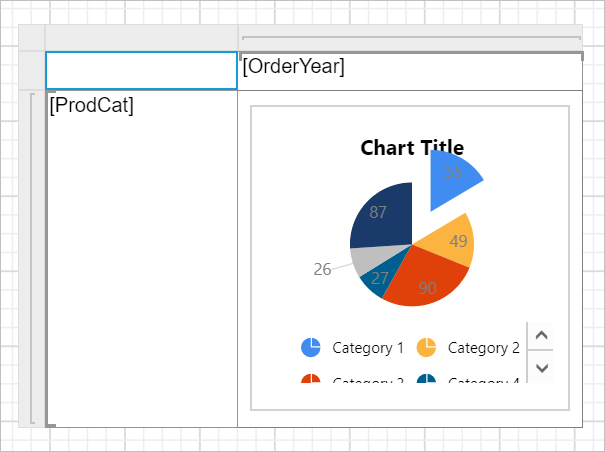Click the Category 2 orange pie legend icon

click(x=426, y=347)
